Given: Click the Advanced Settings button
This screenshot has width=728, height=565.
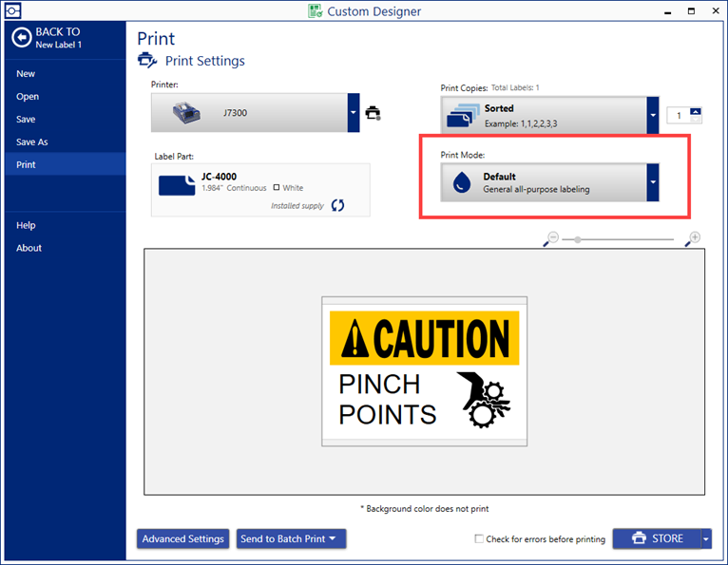Looking at the screenshot, I should click(x=183, y=538).
